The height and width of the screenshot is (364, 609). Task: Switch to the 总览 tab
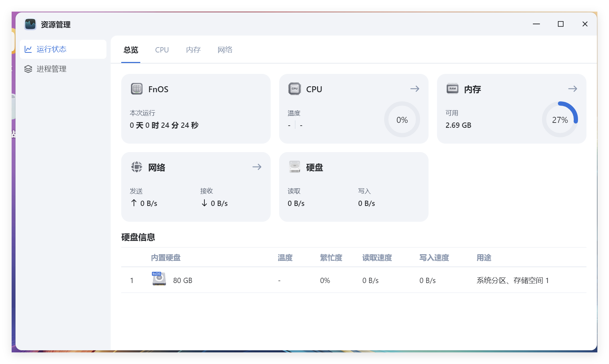[131, 50]
